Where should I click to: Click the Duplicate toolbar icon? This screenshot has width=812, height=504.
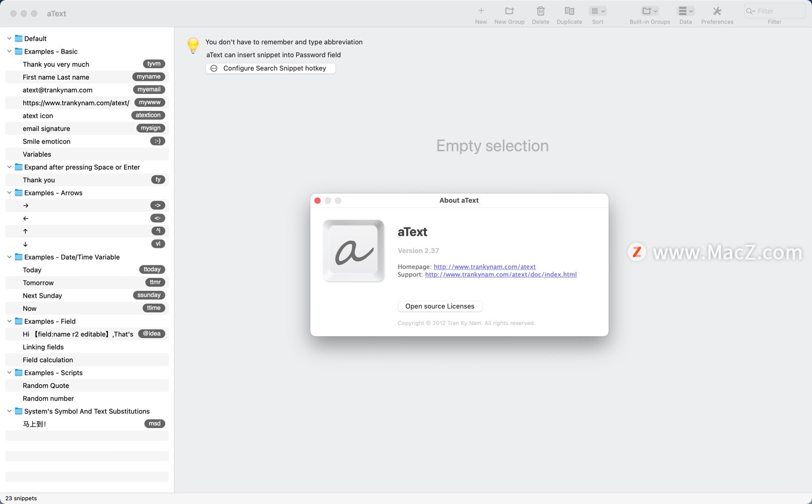pyautogui.click(x=569, y=11)
